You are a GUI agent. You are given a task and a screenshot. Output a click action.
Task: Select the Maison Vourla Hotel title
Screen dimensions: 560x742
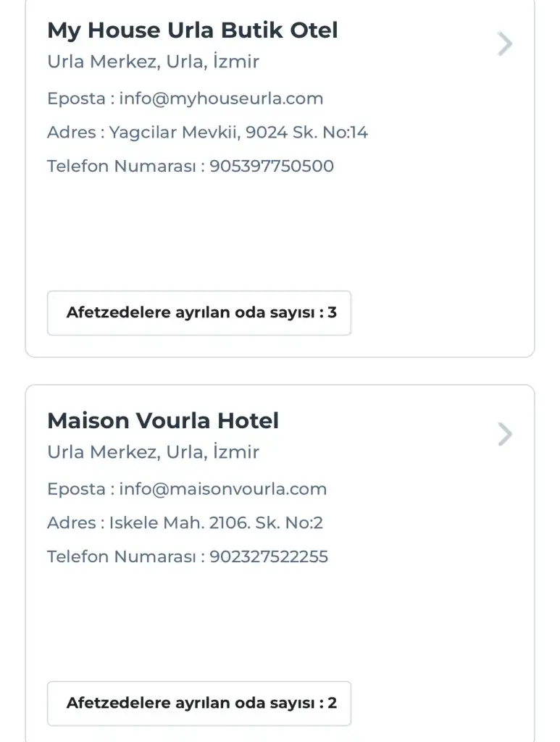pyautogui.click(x=162, y=421)
